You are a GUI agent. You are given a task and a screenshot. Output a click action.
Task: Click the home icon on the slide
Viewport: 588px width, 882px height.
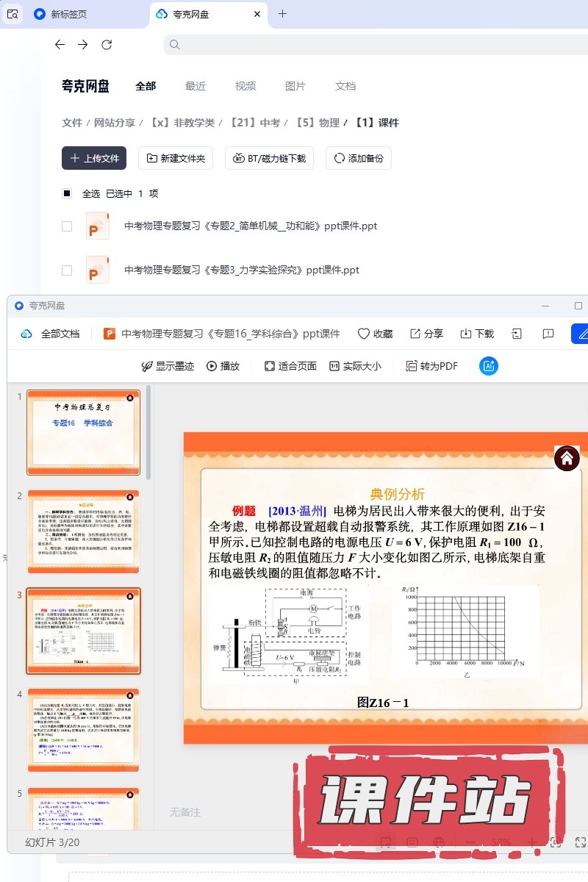click(567, 459)
